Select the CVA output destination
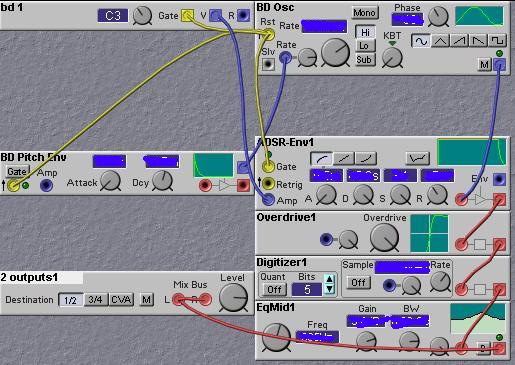 pos(121,300)
